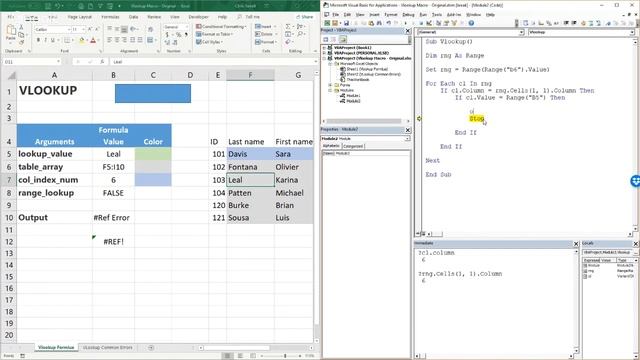
Task: Click the Accounting dollar format icon
Action: pos(167,35)
